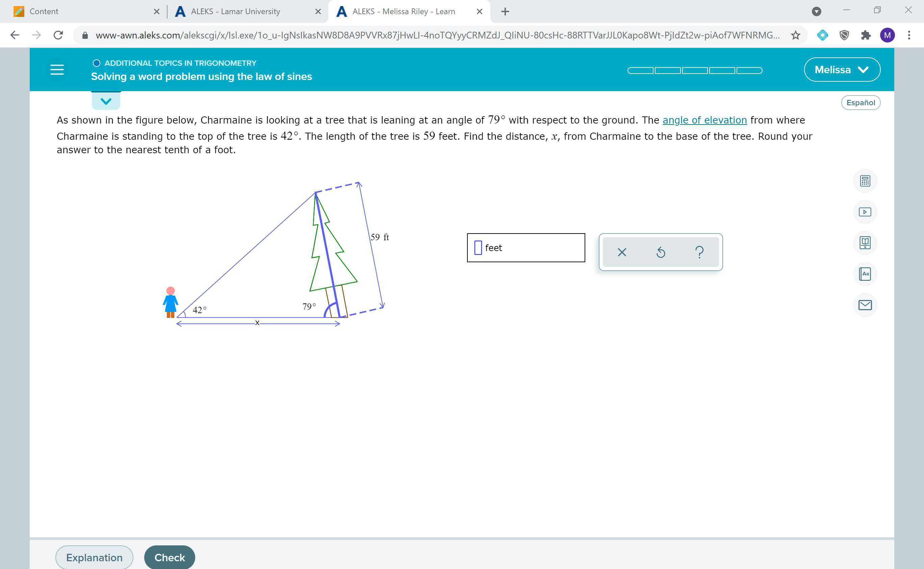Click the forward navigation arrow
This screenshot has width=924, height=569.
coord(36,35)
